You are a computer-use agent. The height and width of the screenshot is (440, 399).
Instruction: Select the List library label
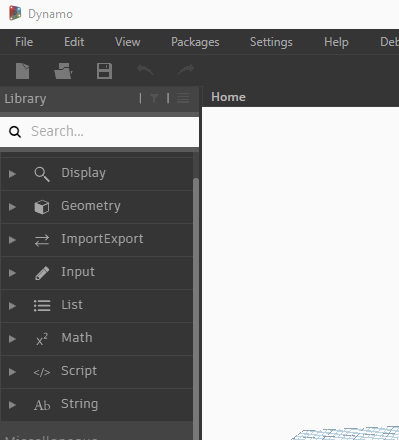[x=72, y=305]
